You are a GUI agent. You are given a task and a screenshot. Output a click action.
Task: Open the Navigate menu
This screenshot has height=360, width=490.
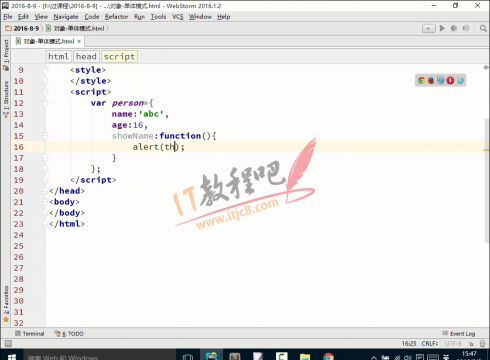pyautogui.click(x=66, y=17)
